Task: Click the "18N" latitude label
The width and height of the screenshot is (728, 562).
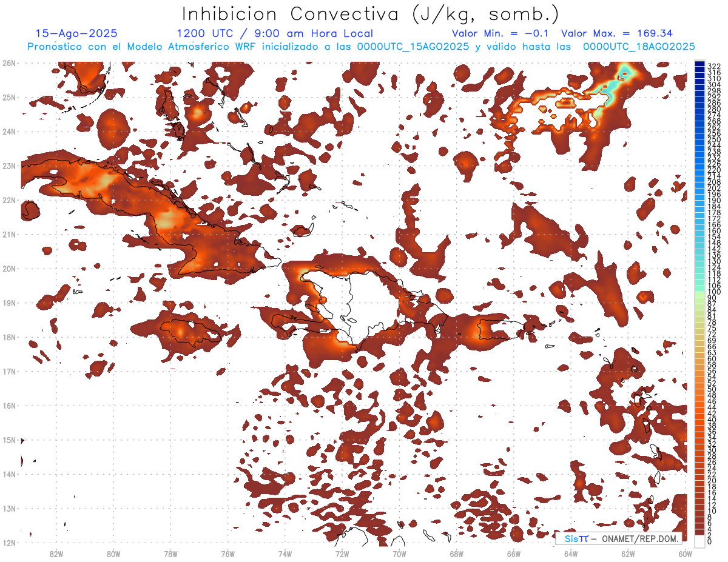Action: tap(9, 337)
